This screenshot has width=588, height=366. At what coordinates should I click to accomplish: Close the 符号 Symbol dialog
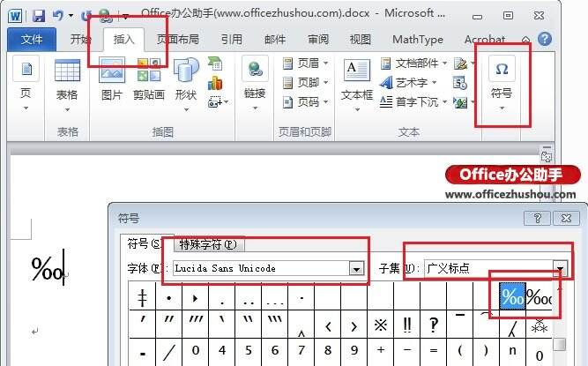(566, 218)
